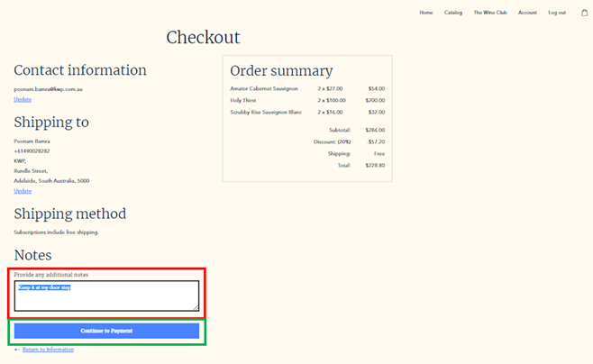This screenshot has height=364, width=593.
Task: Click the Order summary heading
Action: 281,71
